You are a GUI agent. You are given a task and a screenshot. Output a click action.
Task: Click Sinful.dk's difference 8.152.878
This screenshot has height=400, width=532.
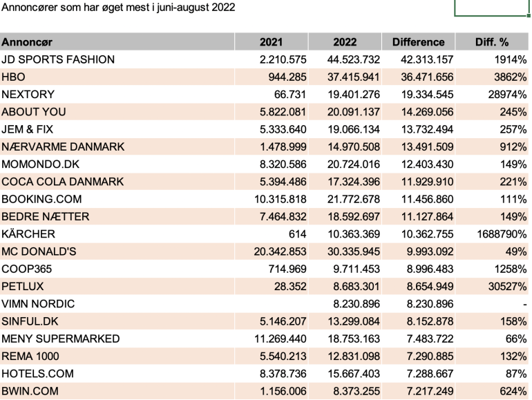(x=430, y=321)
